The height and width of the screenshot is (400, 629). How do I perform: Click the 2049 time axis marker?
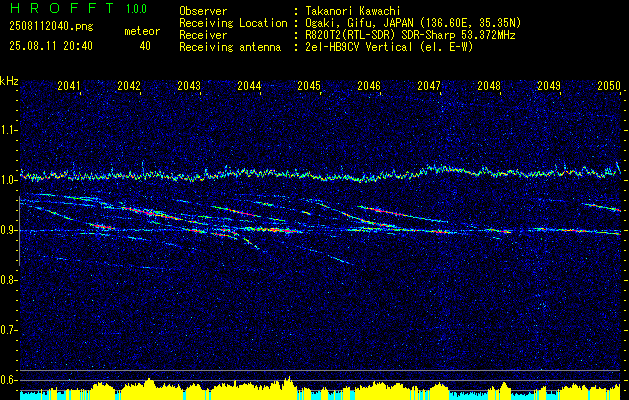[x=549, y=85]
